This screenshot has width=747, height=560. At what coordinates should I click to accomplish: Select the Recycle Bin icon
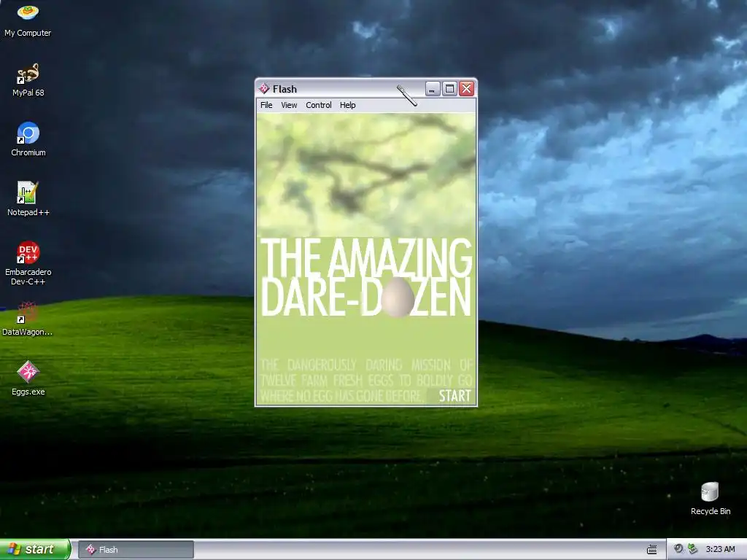point(710,498)
